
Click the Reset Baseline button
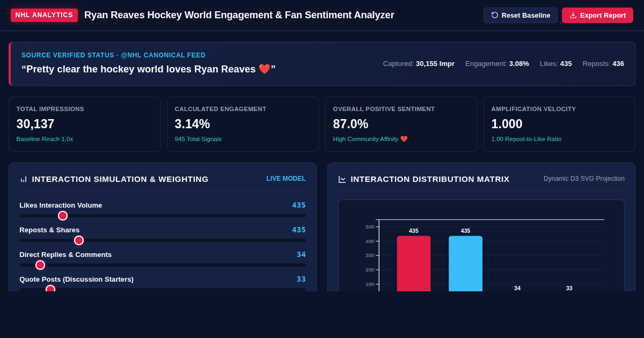pos(521,15)
